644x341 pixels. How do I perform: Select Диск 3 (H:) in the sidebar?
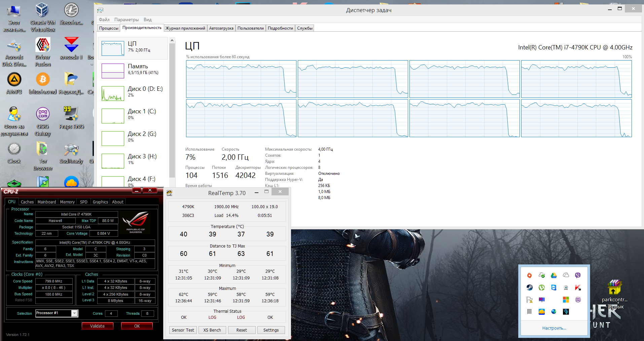click(x=133, y=161)
